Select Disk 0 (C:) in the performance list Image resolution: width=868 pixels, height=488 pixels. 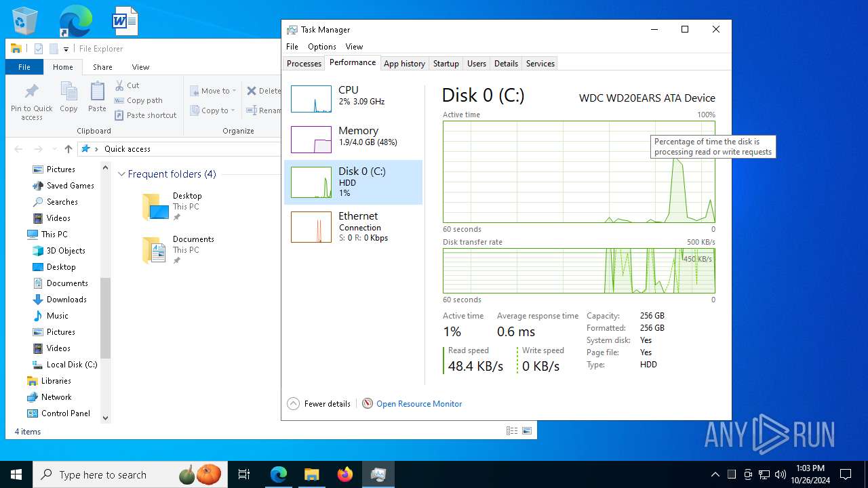tap(353, 182)
